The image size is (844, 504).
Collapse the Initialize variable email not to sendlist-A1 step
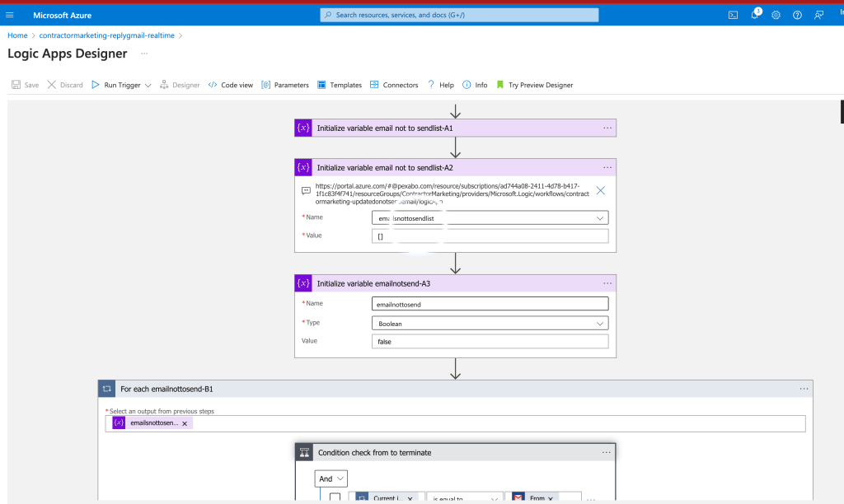tap(455, 128)
